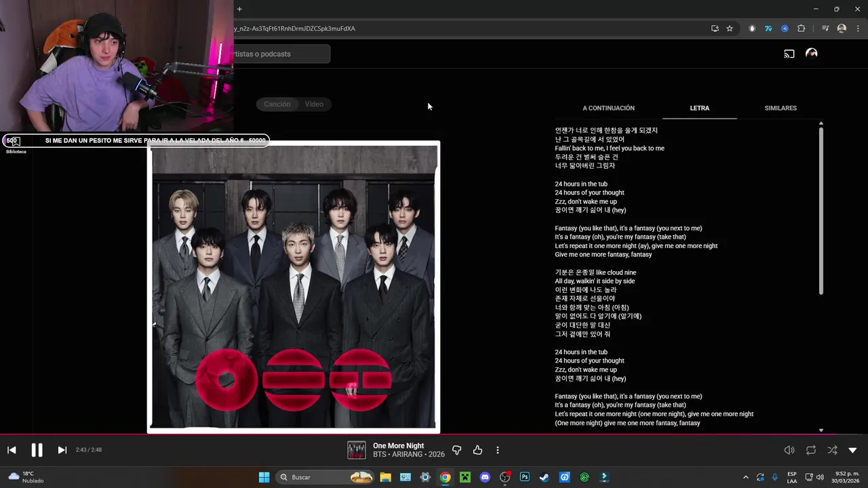The image size is (868, 488).
Task: Click the microphone tray icon
Action: pos(774,477)
